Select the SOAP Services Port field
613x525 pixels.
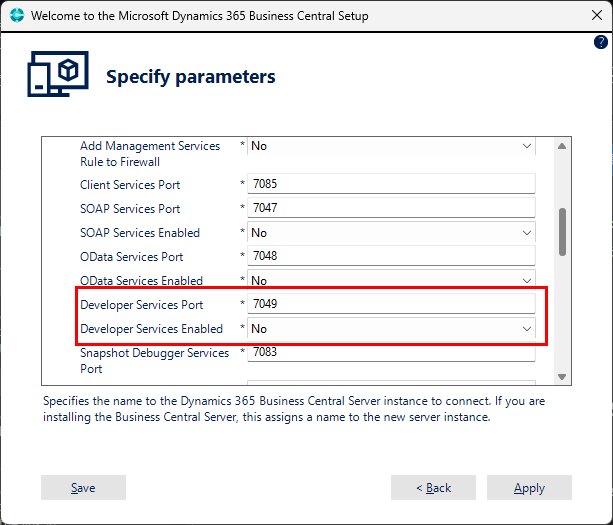click(390, 208)
